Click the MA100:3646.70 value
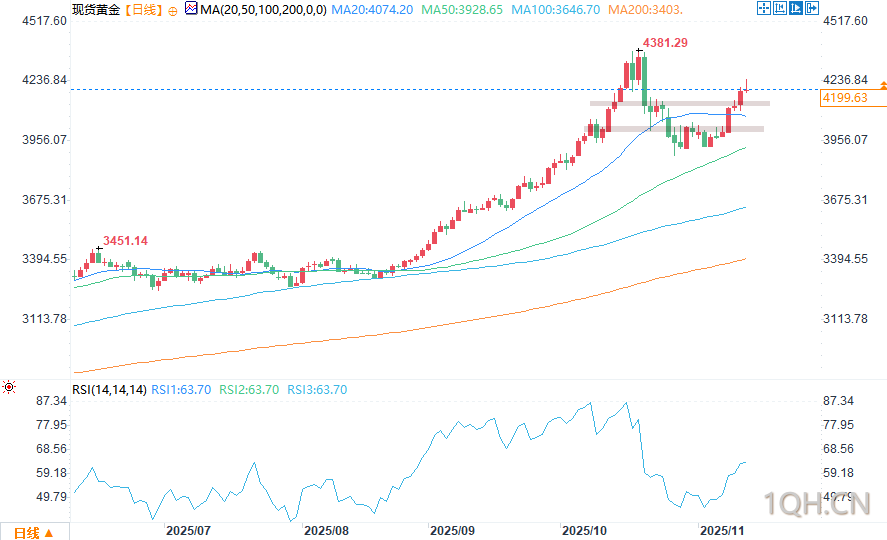Screen dimensions: 887x540 (x=556, y=10)
